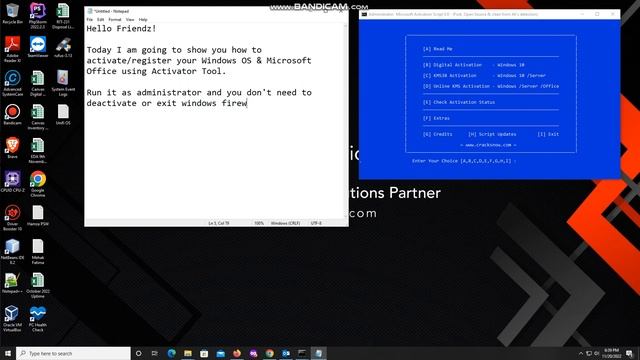The height and width of the screenshot is (360, 640).
Task: Click '[D] Online KMS Activation' menu line
Action: 491,86
